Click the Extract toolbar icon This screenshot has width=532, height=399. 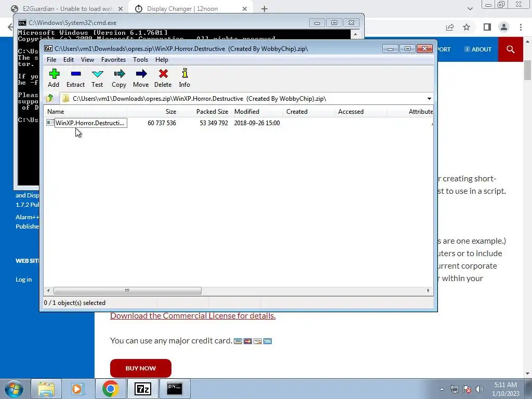click(75, 78)
